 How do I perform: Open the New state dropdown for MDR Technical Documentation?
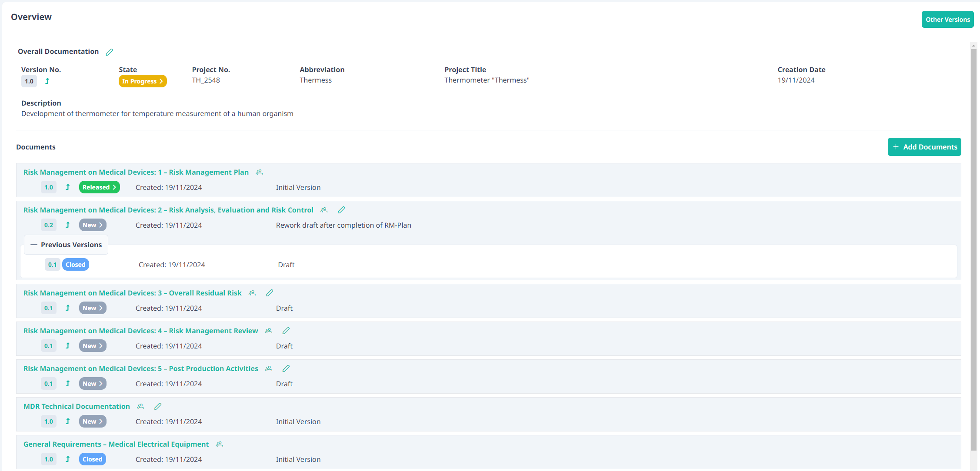click(92, 421)
